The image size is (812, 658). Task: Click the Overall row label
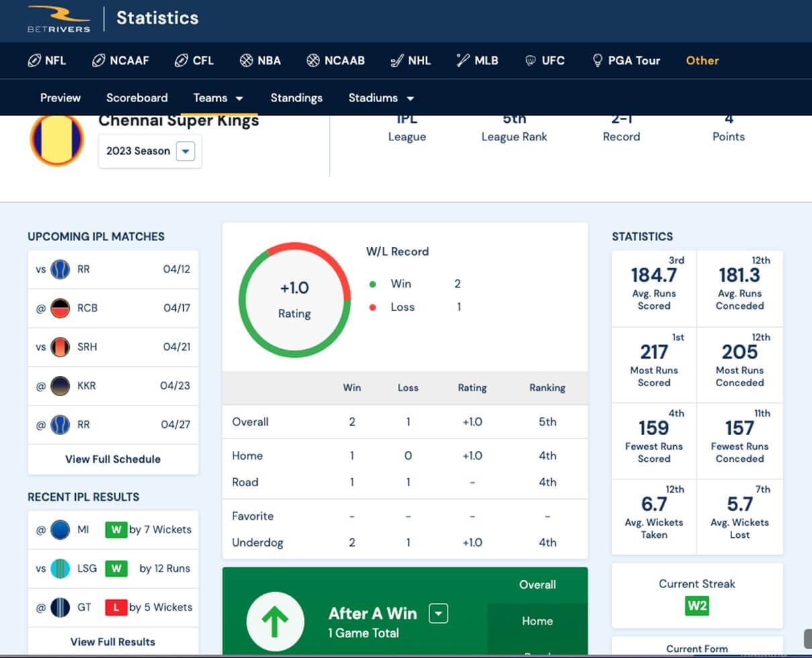pyautogui.click(x=250, y=422)
